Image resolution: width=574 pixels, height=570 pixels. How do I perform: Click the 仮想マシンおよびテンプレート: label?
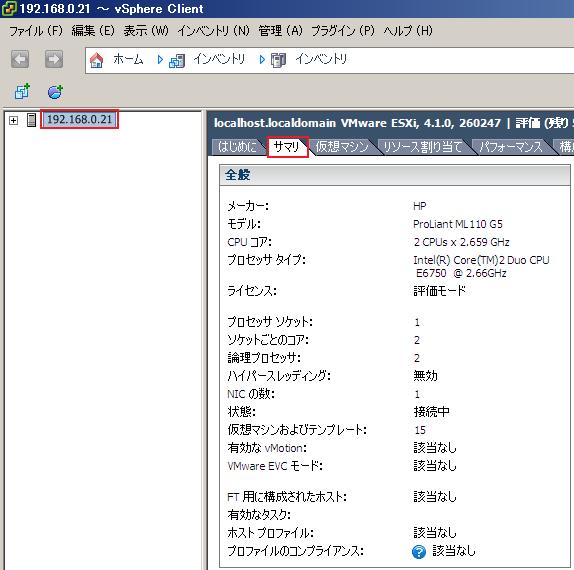[297, 430]
